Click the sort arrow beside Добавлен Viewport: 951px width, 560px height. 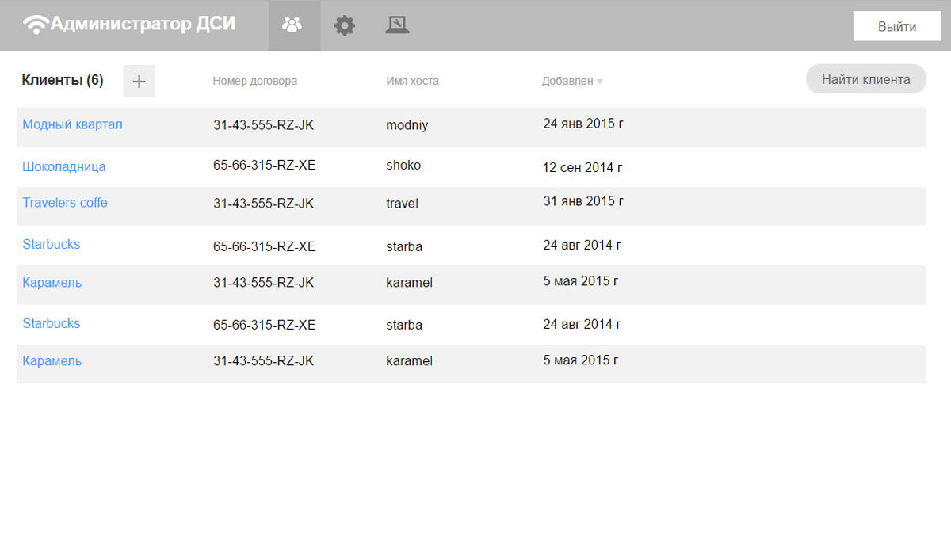click(x=600, y=82)
